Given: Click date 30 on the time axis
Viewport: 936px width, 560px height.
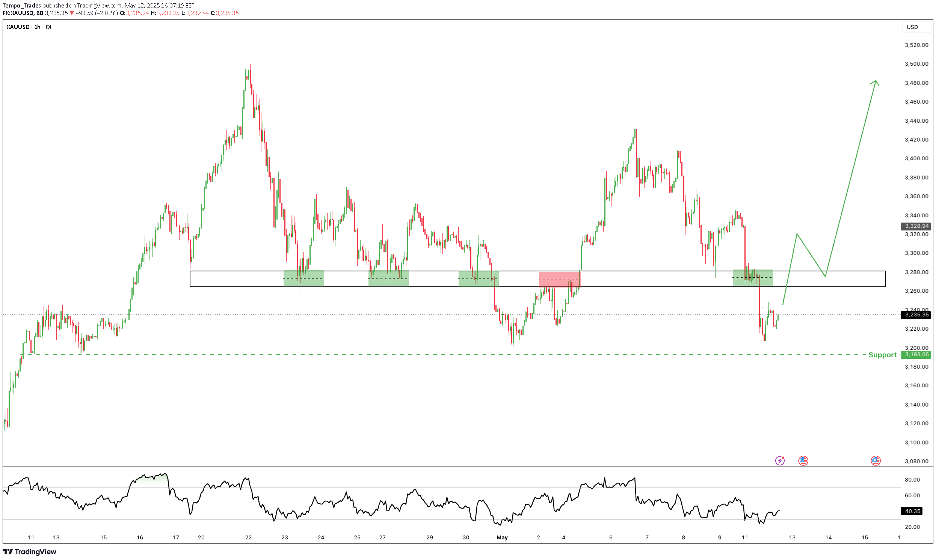Looking at the screenshot, I should (x=466, y=538).
